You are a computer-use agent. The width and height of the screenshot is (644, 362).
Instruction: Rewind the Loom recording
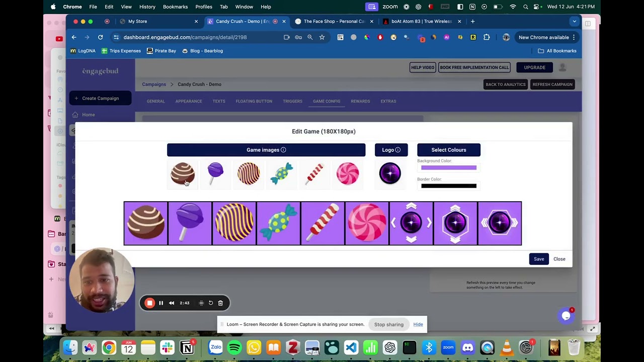point(172,303)
